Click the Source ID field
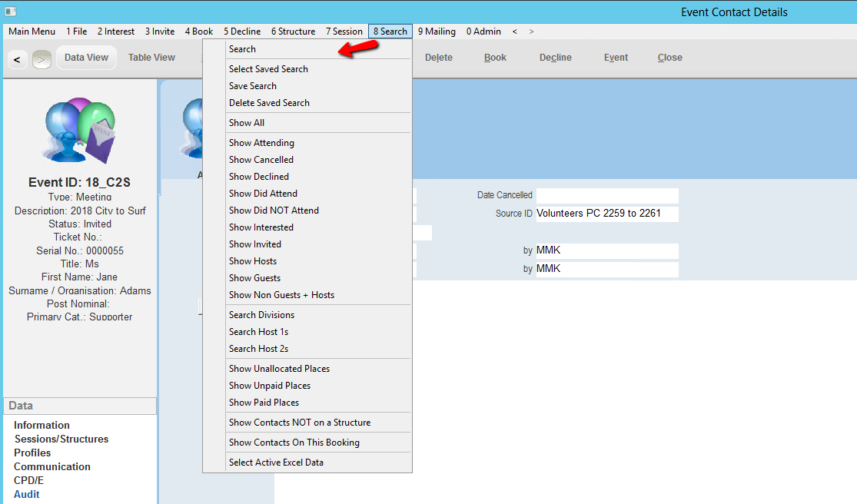 pos(607,214)
